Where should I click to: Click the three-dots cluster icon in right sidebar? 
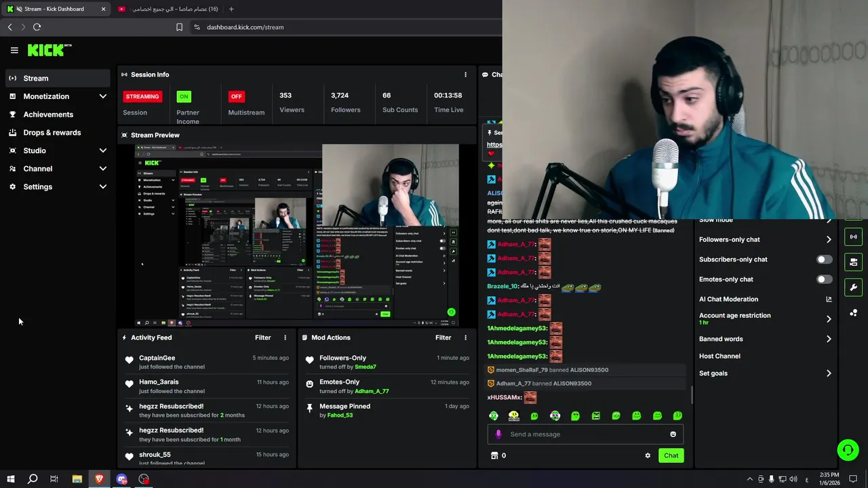click(853, 312)
